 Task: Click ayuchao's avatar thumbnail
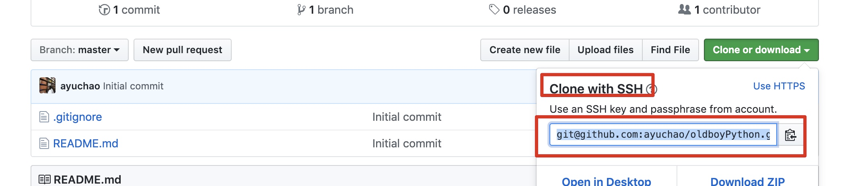pyautogui.click(x=47, y=86)
